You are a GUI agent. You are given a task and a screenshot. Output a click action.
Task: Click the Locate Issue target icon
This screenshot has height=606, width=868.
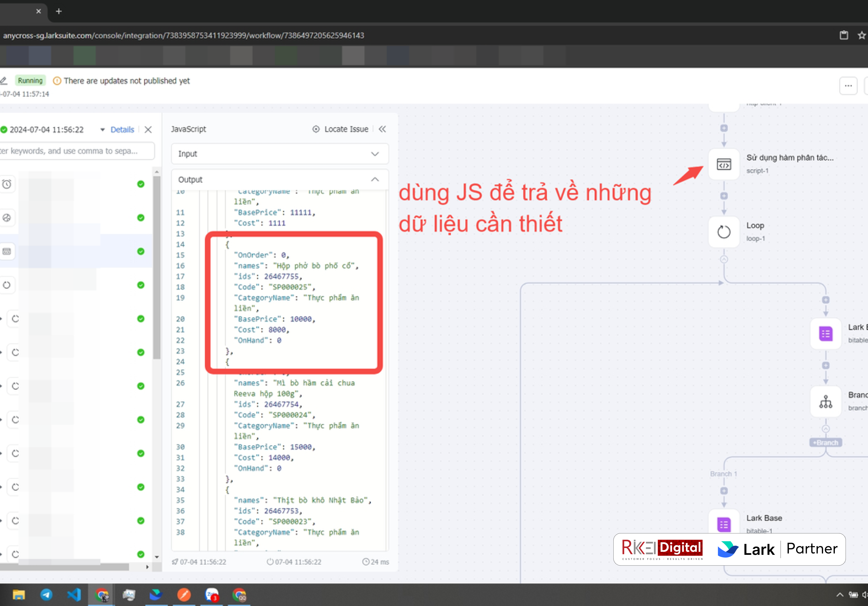316,129
